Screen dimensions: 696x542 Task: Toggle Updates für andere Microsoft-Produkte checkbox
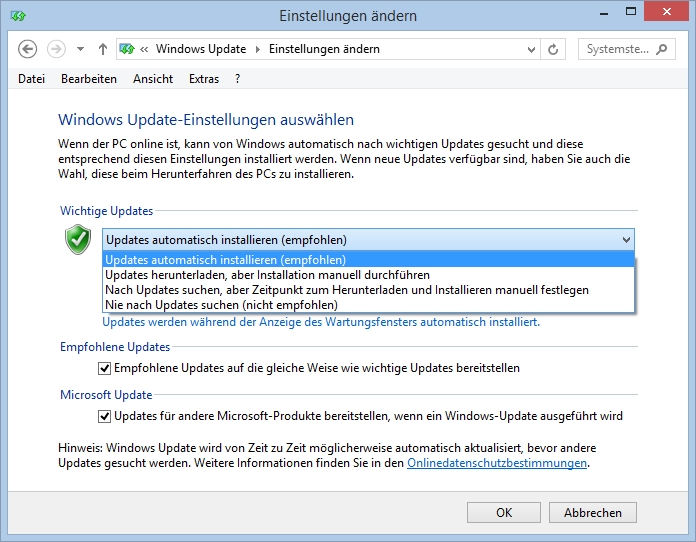pyautogui.click(x=104, y=416)
